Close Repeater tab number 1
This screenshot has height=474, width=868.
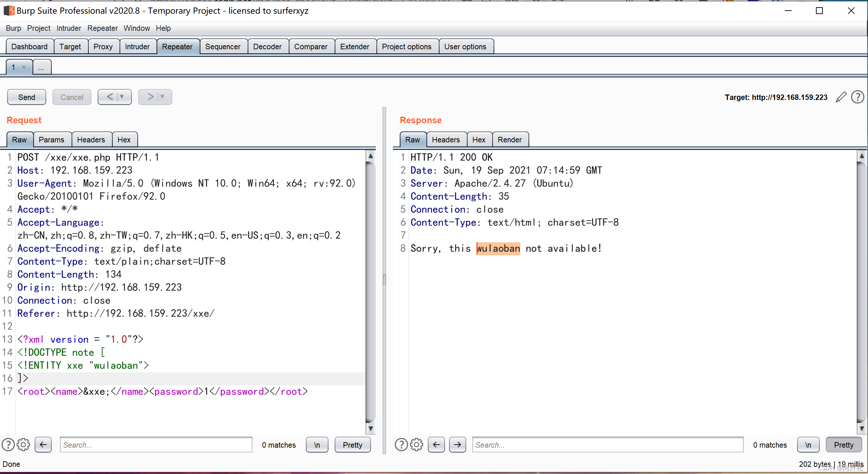(24, 67)
